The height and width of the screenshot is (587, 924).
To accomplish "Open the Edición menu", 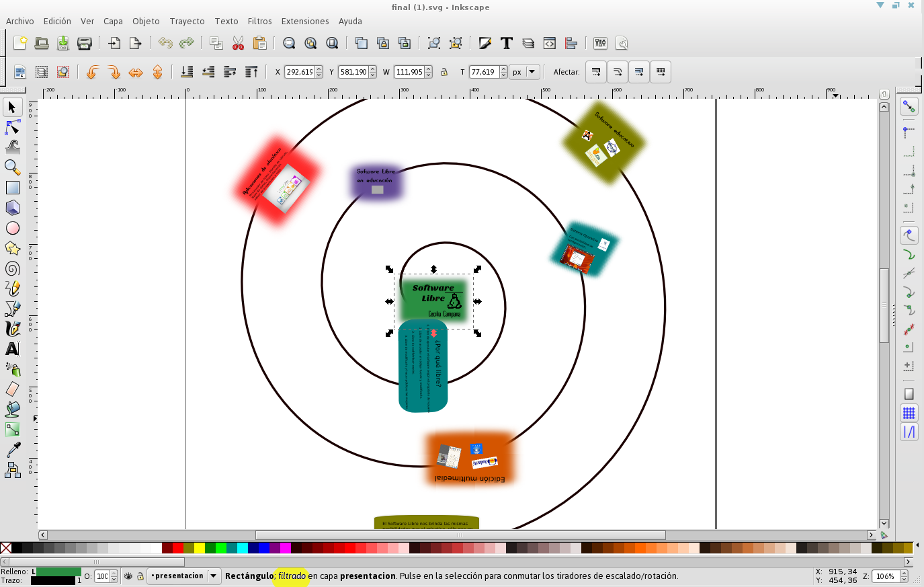I will click(x=57, y=22).
